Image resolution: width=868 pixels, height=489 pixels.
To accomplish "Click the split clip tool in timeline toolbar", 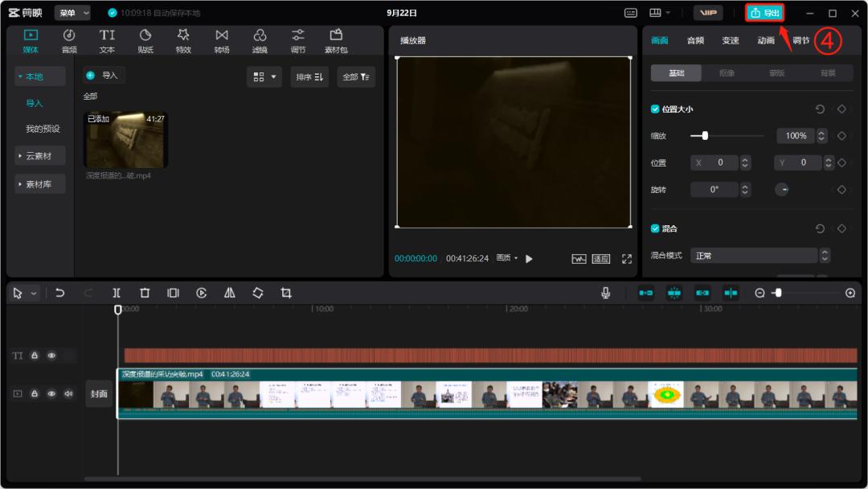I will click(x=117, y=294).
